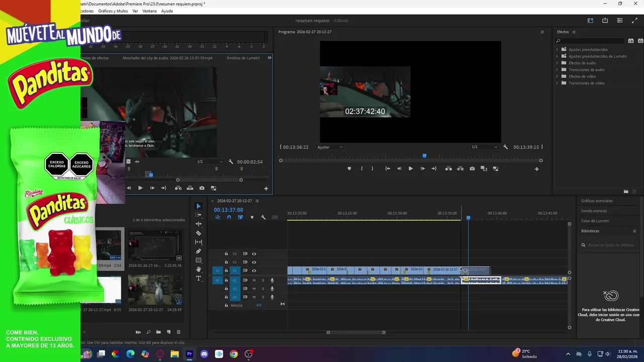Select the Rectangle tool
This screenshot has height=362, width=644.
click(198, 260)
